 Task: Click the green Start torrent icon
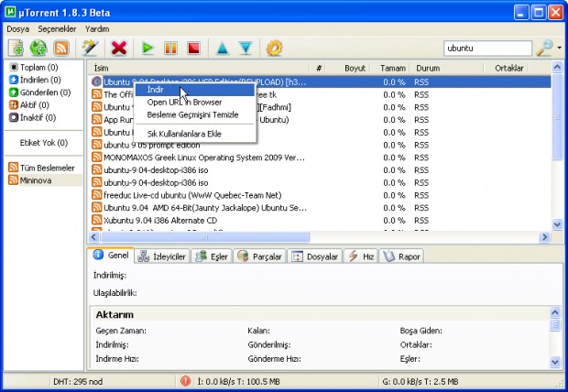[147, 49]
